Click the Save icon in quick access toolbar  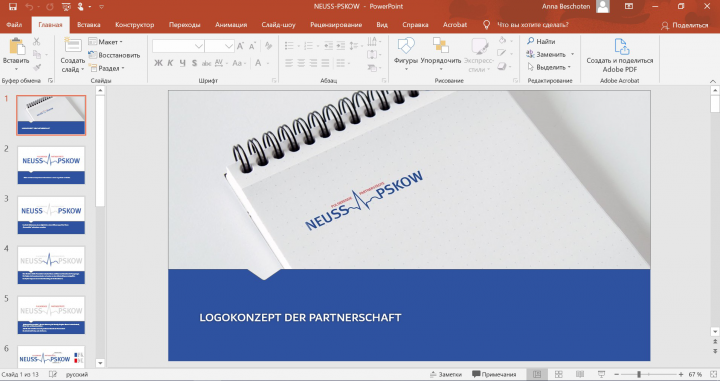(x=12, y=6)
